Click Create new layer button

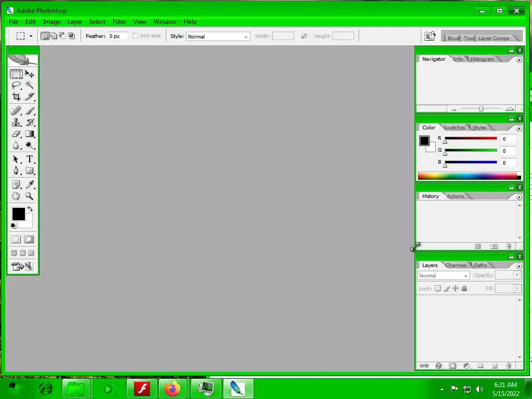495,366
